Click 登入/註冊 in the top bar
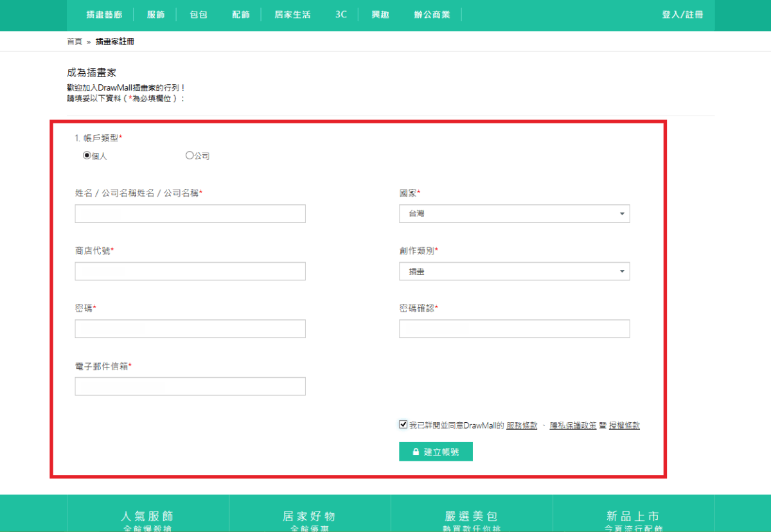This screenshot has height=532, width=771. (x=682, y=15)
